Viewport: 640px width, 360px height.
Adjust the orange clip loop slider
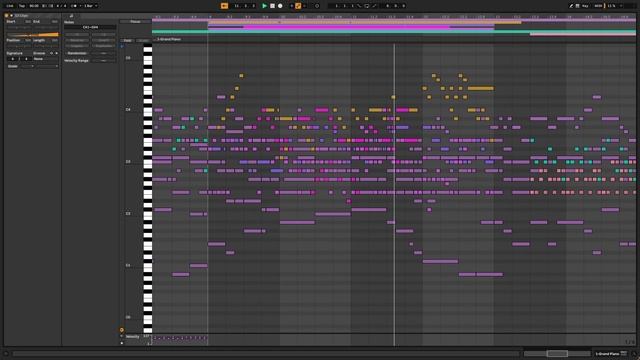tap(33, 35)
